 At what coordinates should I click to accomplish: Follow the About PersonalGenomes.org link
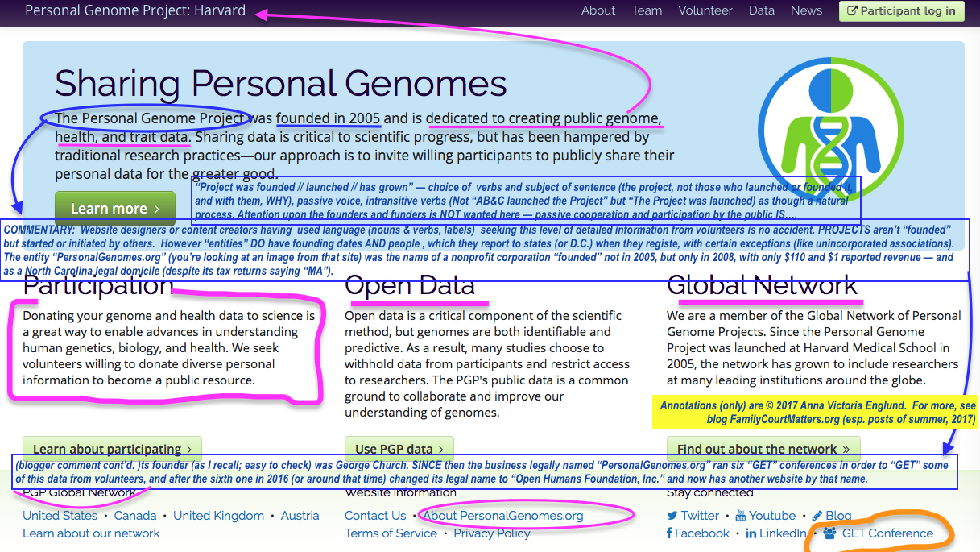(x=503, y=516)
